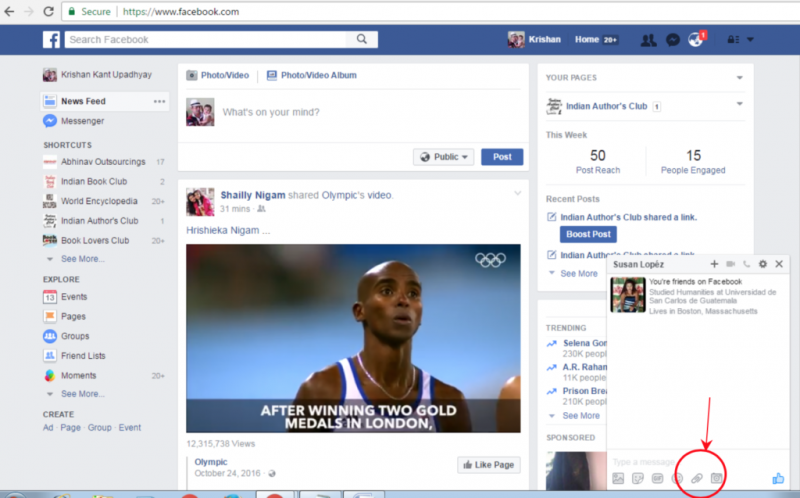Collapse the Your Pages panel arrow
This screenshot has width=800, height=498.
coord(739,78)
